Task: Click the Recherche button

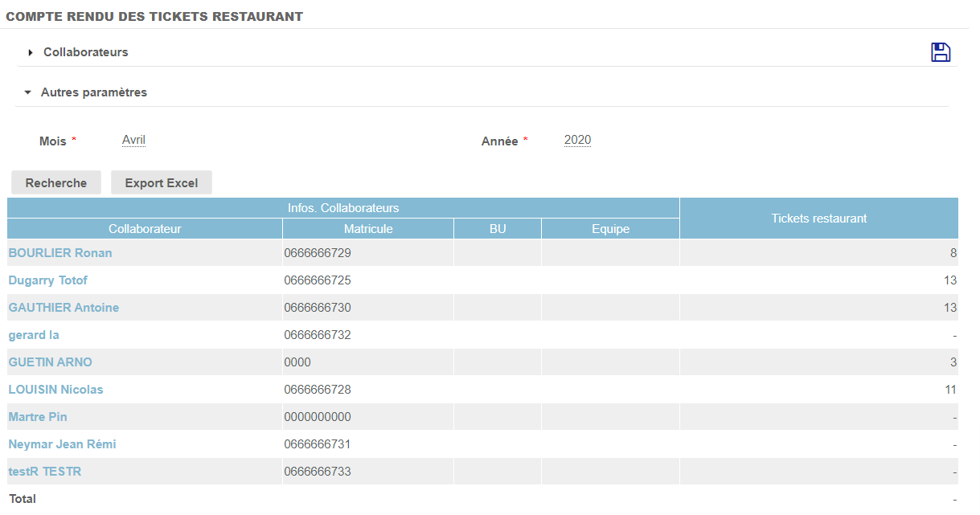Action: [x=55, y=183]
